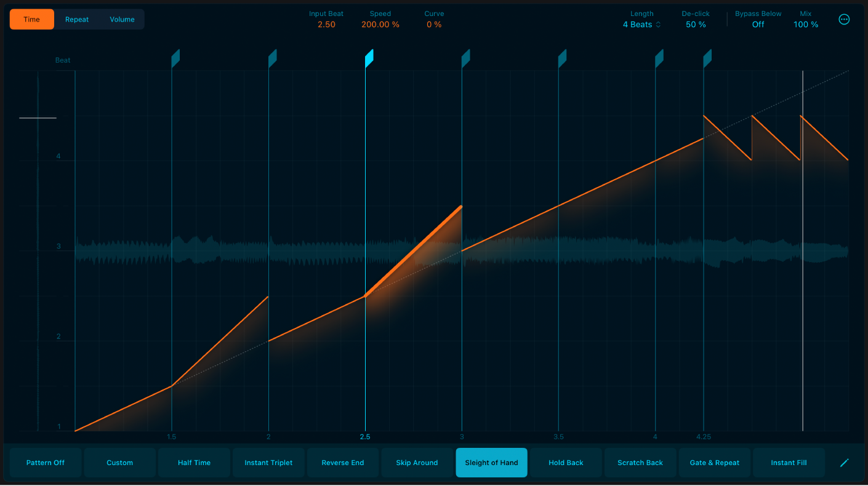Apply the Instant Fill pattern
Image resolution: width=868 pixels, height=486 pixels.
tap(789, 463)
